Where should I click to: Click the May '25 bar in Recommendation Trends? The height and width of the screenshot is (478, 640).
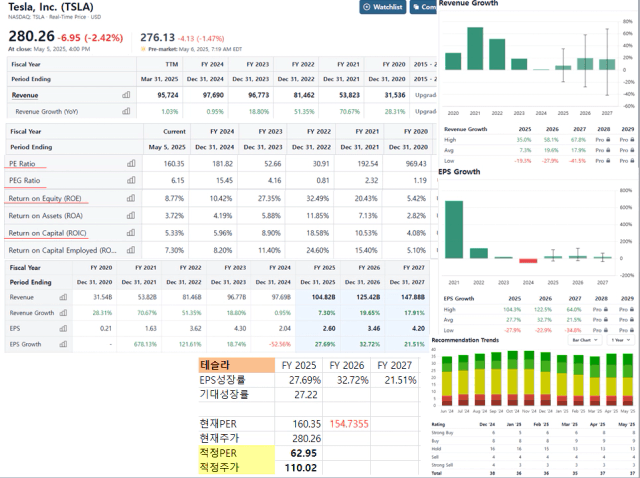(628, 380)
